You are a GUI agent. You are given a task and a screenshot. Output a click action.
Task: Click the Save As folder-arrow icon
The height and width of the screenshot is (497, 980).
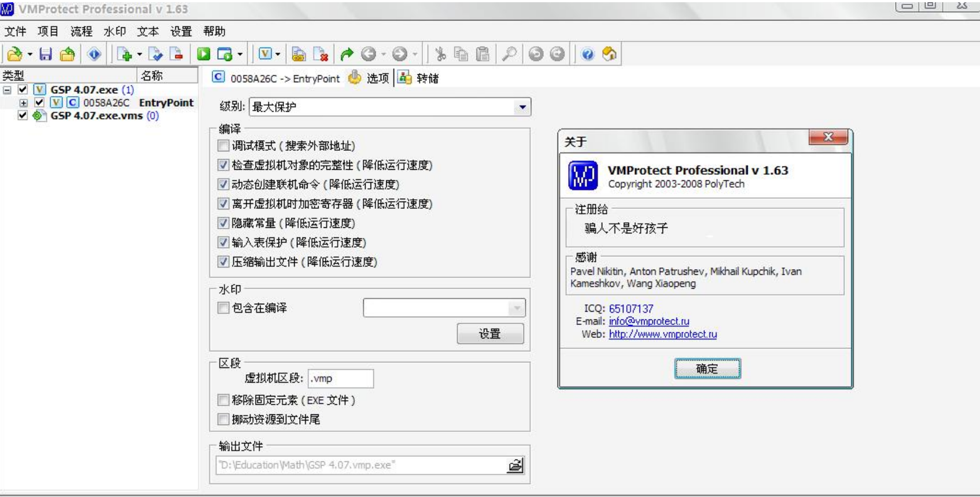click(x=68, y=54)
